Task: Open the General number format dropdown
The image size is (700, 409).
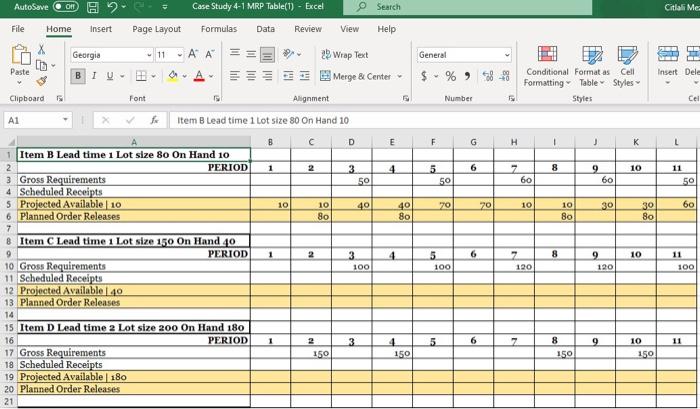Action: (507, 55)
